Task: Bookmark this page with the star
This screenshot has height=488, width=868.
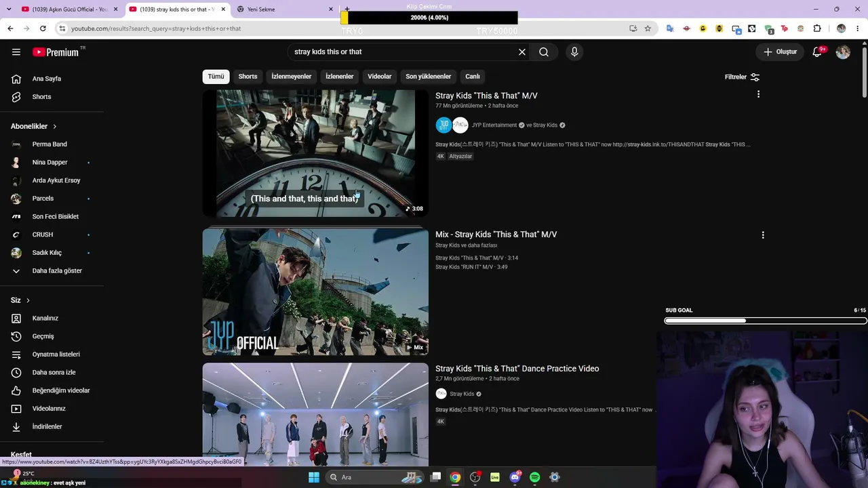Action: (x=648, y=28)
